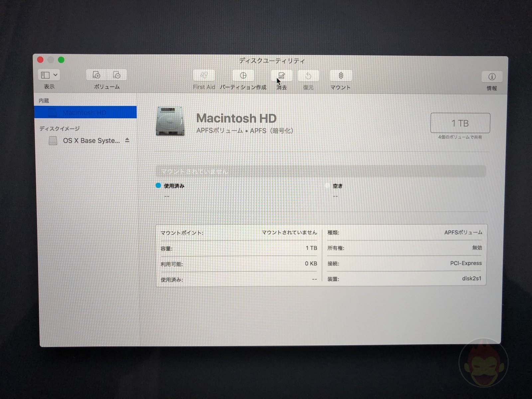Close the Disk Utility window

point(40,60)
